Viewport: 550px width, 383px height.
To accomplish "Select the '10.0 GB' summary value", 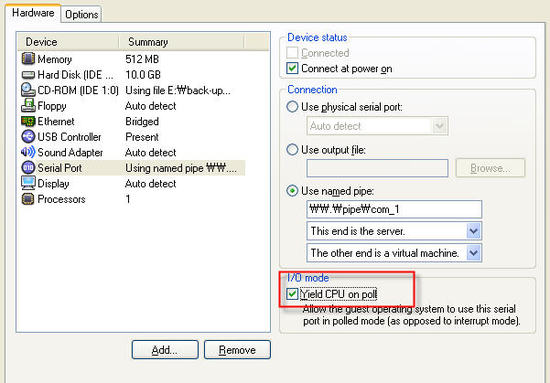I will point(143,75).
